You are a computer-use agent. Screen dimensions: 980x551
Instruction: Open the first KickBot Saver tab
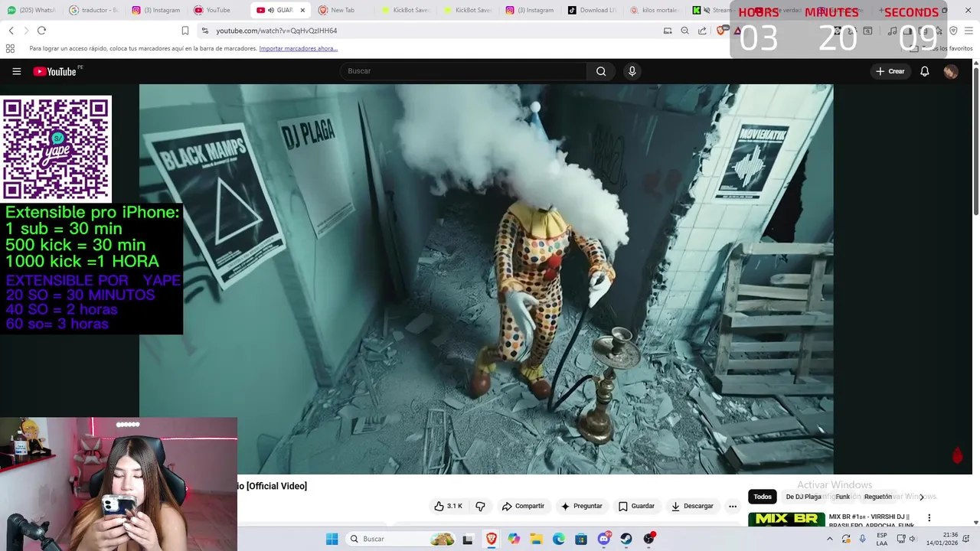pyautogui.click(x=405, y=10)
